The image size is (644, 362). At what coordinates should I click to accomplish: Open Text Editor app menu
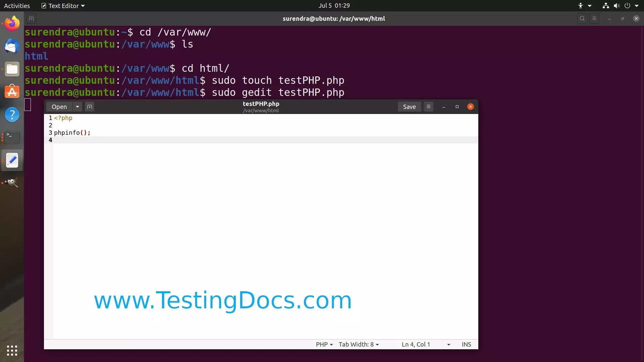click(x=63, y=6)
